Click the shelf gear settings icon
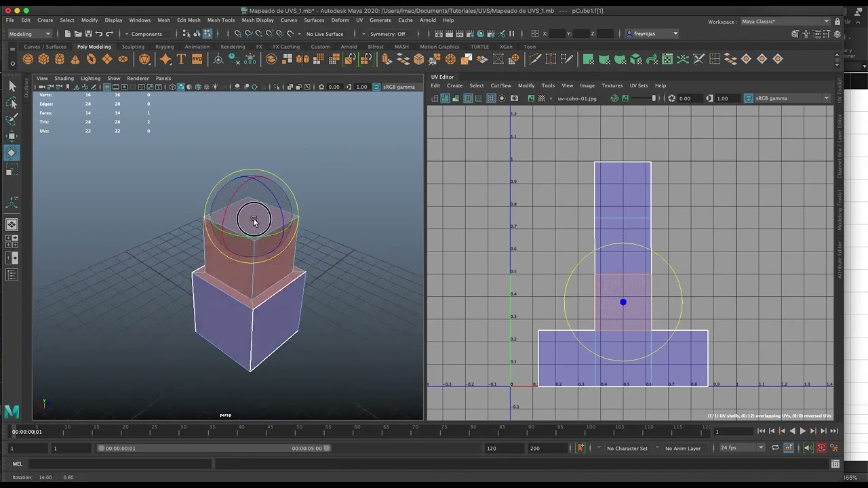This screenshot has width=868, height=488. pos(12,62)
